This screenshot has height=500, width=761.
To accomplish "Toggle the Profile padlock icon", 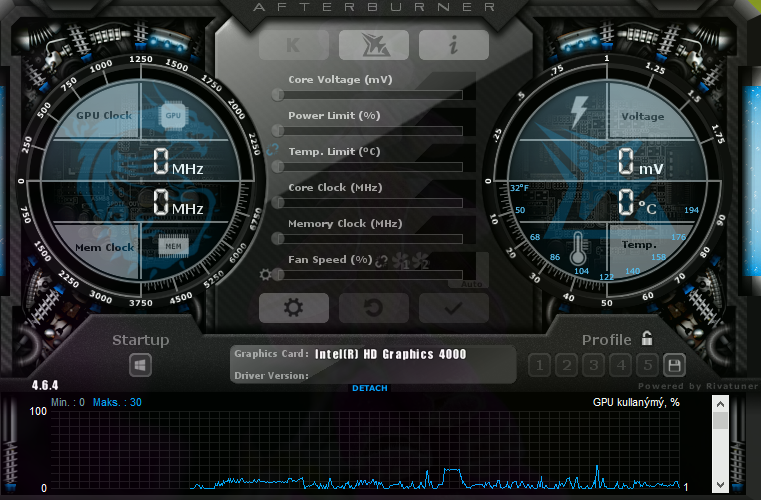I will coord(647,338).
